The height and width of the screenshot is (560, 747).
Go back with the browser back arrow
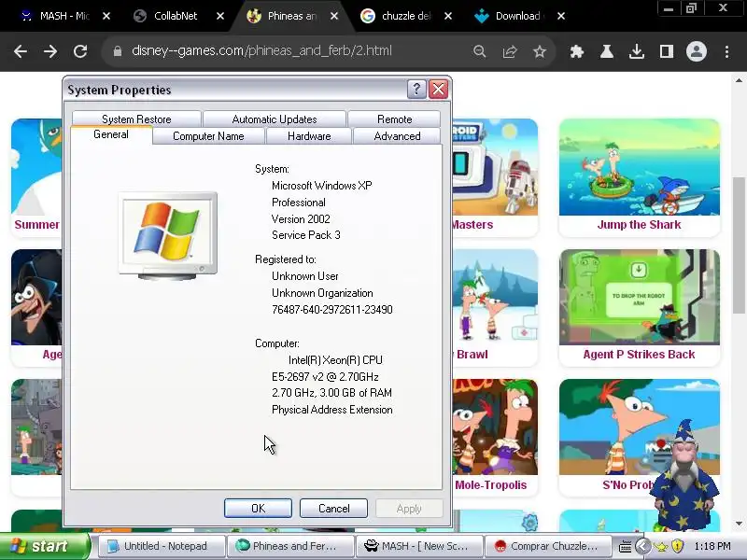pyautogui.click(x=21, y=51)
